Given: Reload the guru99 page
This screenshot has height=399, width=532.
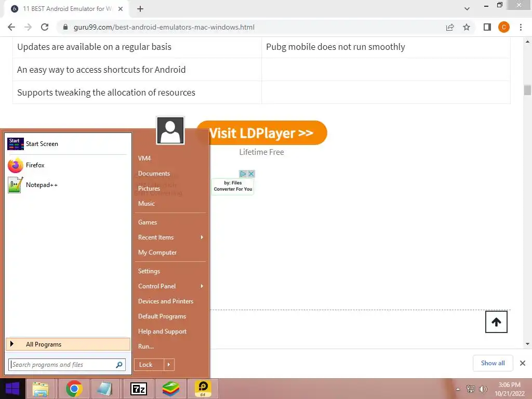Looking at the screenshot, I should tap(45, 27).
